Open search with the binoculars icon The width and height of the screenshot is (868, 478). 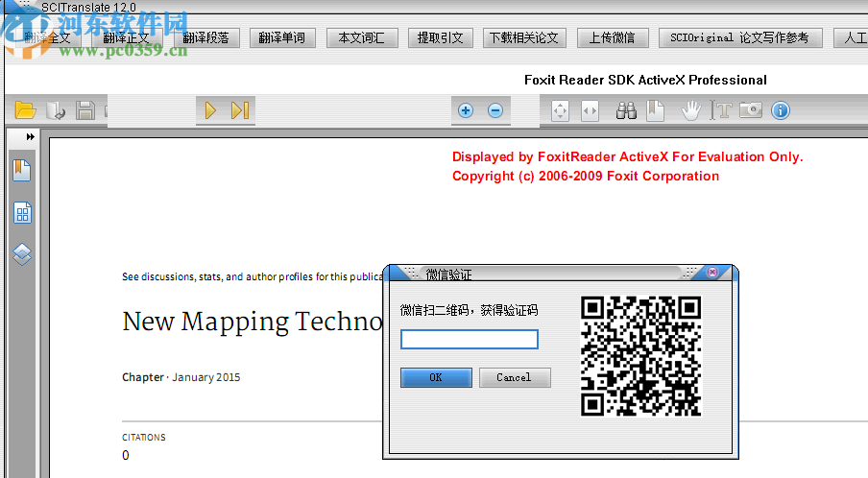[626, 110]
